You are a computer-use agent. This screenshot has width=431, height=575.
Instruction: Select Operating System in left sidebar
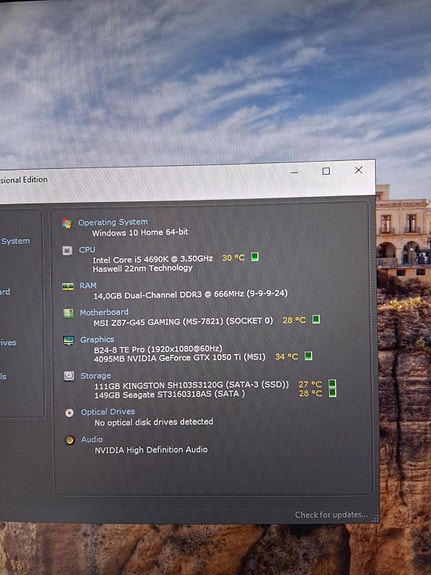pos(15,241)
